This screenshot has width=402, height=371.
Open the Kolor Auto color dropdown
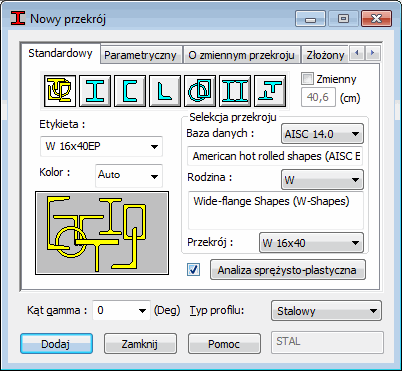click(129, 175)
